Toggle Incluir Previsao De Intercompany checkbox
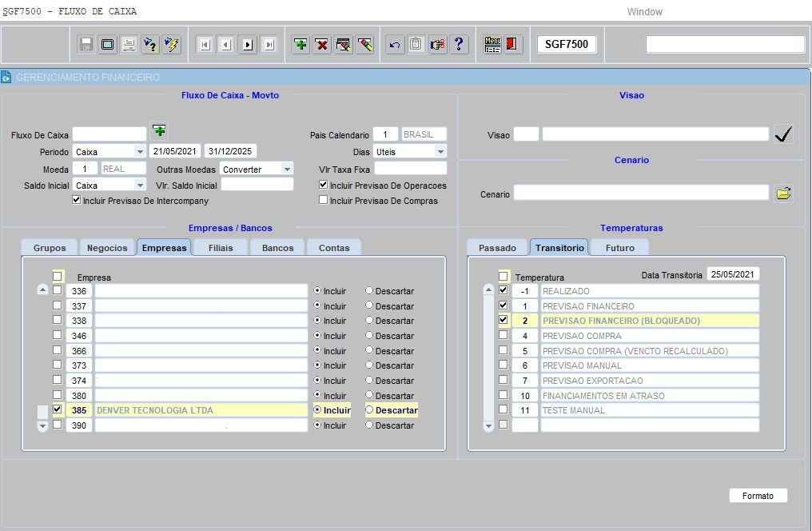 pos(77,200)
